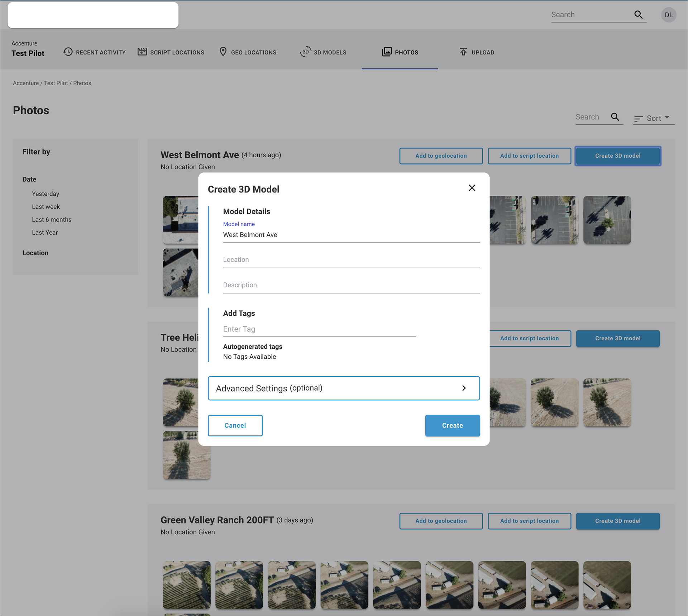688x616 pixels.
Task: Create 3D model for Tree Heli set
Action: pos(618,338)
